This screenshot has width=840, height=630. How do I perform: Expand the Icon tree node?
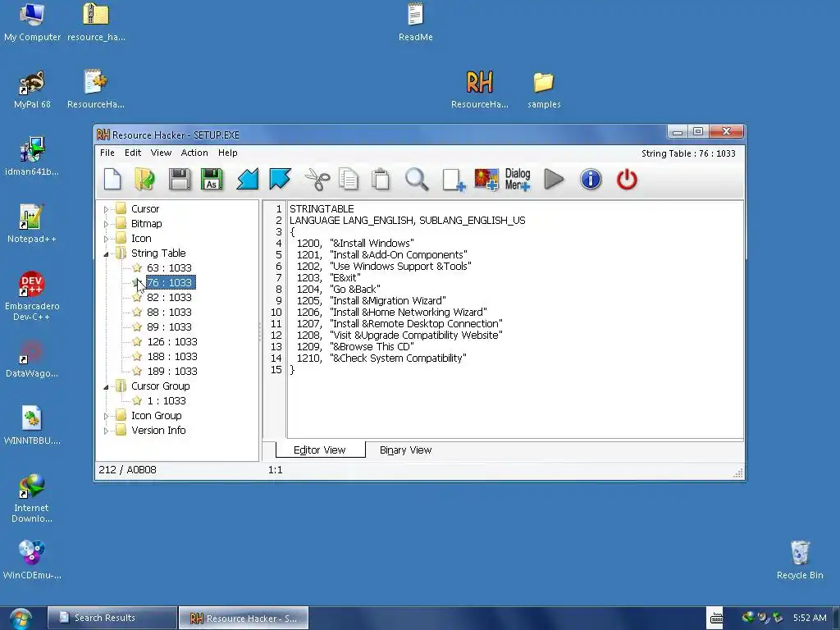pyautogui.click(x=106, y=239)
